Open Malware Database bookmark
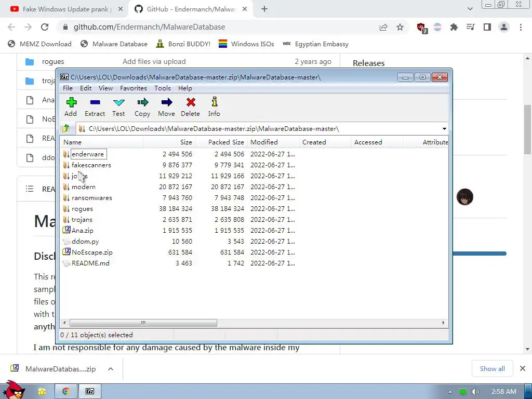 click(x=114, y=44)
